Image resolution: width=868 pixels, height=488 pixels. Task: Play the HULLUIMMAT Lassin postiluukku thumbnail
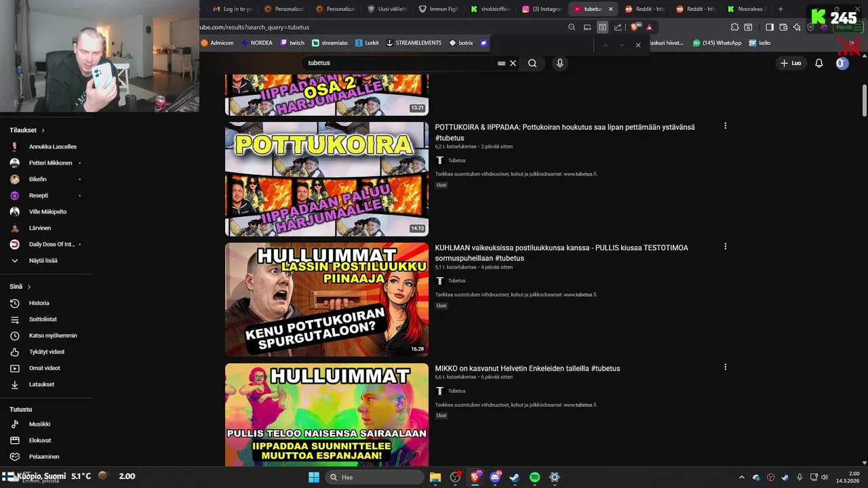[327, 300]
